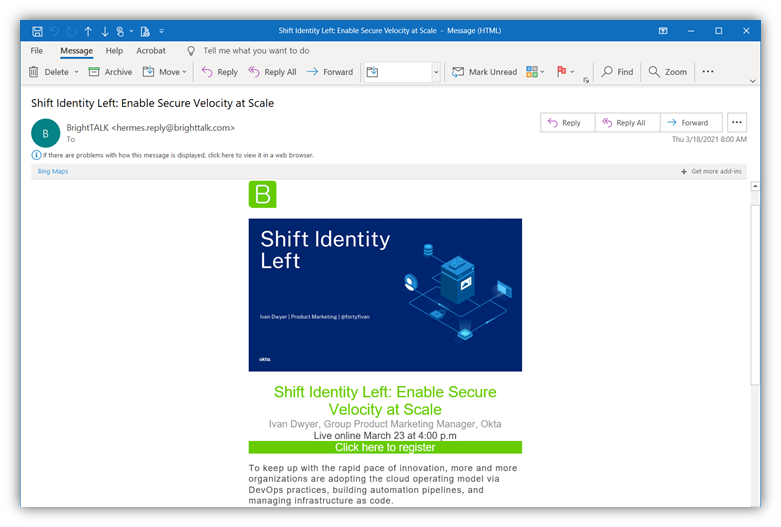Select the Message ribbon tab
The width and height of the screenshot is (781, 527).
[76, 51]
